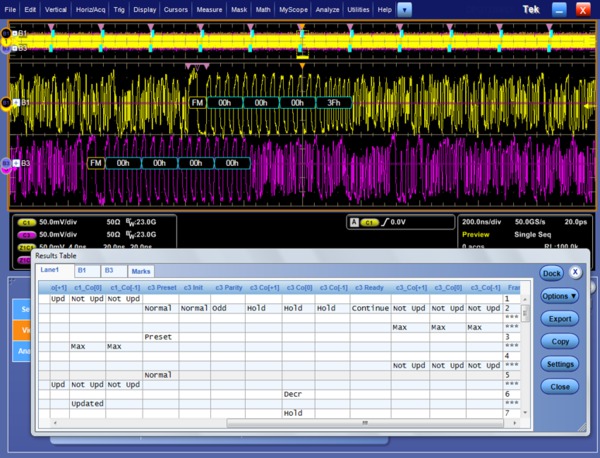The height and width of the screenshot is (458, 600).
Task: Open the MyScope menu
Action: pos(294,8)
